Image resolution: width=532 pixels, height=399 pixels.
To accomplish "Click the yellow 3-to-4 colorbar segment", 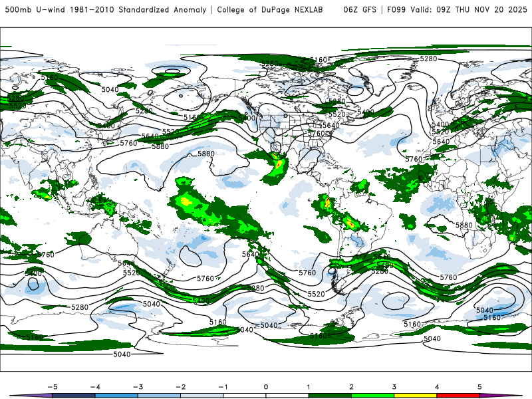I will click(415, 396).
